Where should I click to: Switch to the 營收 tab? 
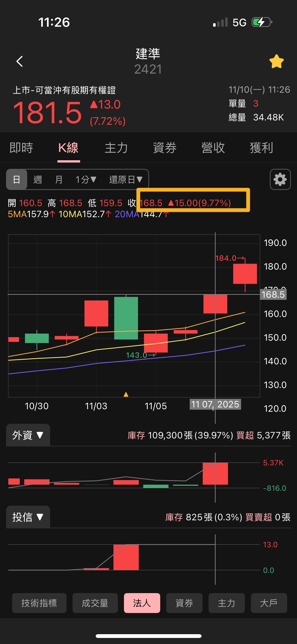pos(213,148)
